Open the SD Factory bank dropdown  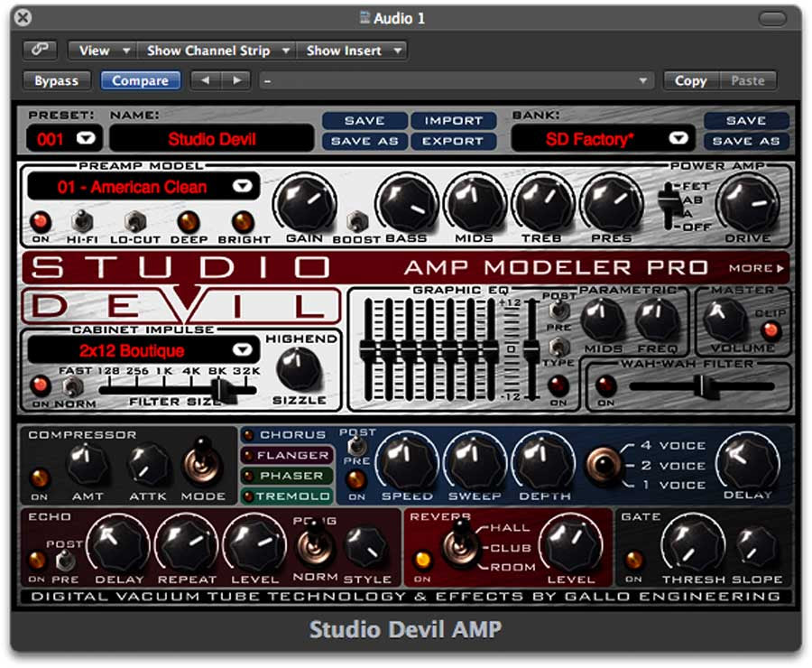(678, 138)
